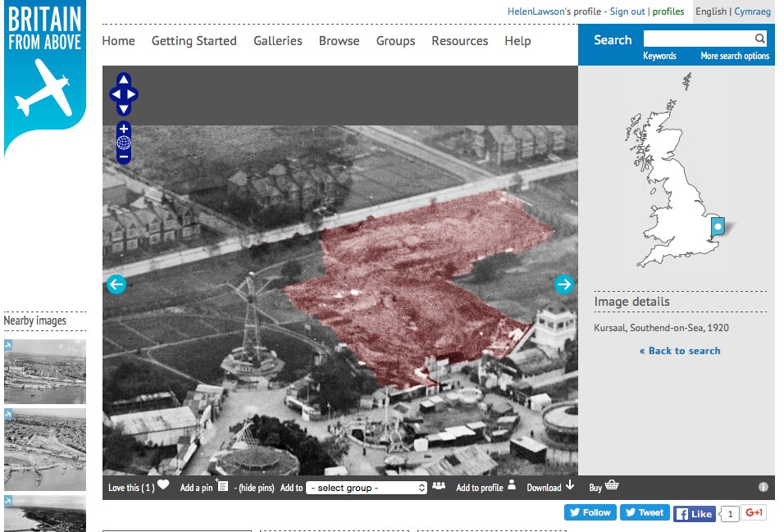Reset view with the globe icon
The width and height of the screenshot is (784, 532).
(124, 143)
